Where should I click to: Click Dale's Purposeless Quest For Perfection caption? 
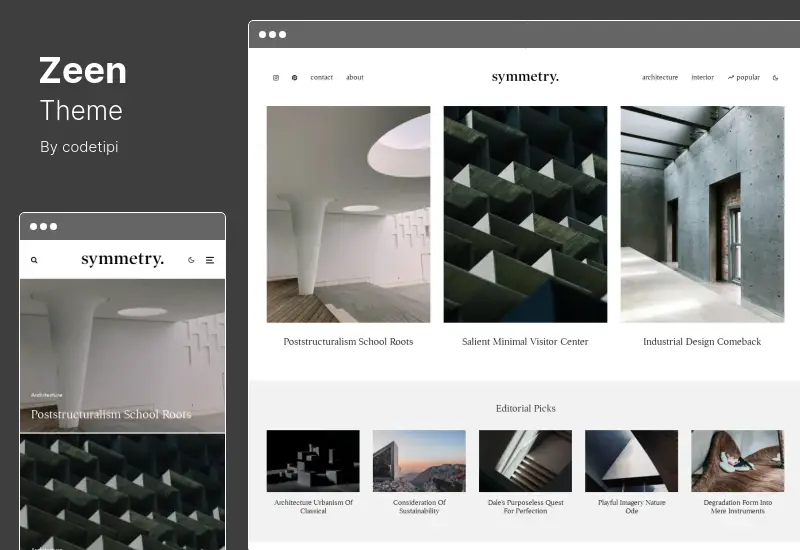coord(526,506)
